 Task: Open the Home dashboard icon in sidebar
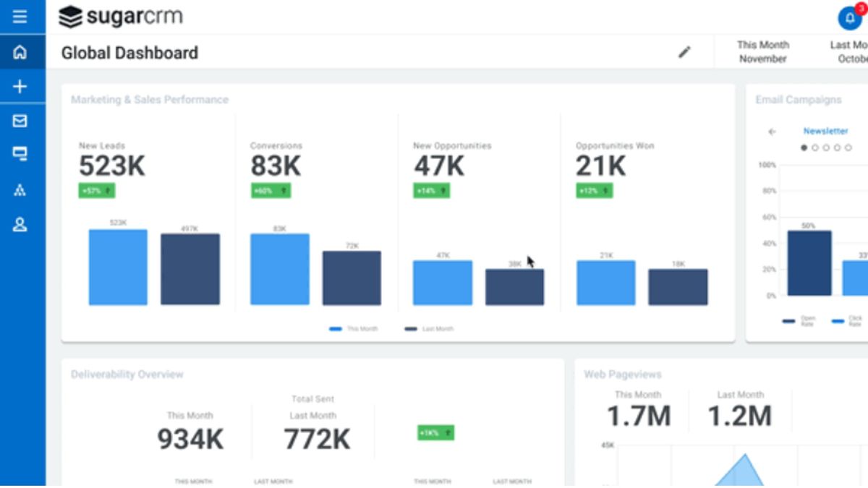pyautogui.click(x=21, y=51)
